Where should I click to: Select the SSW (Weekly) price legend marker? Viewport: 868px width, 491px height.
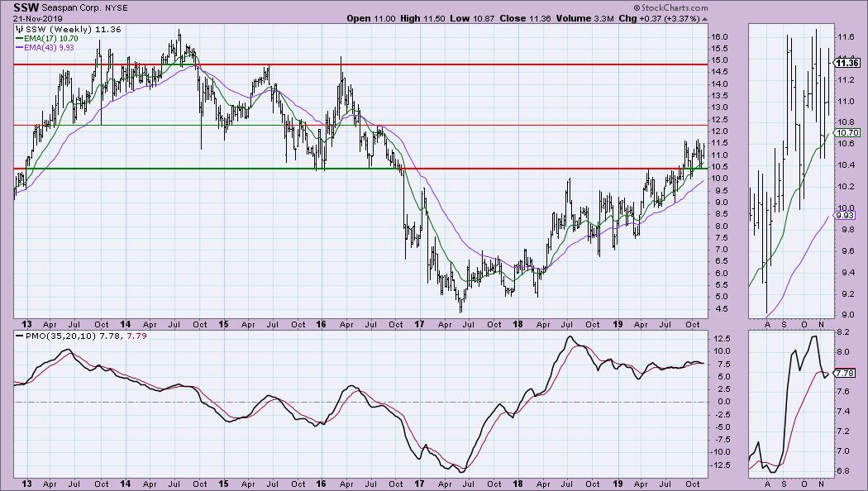(x=22, y=29)
